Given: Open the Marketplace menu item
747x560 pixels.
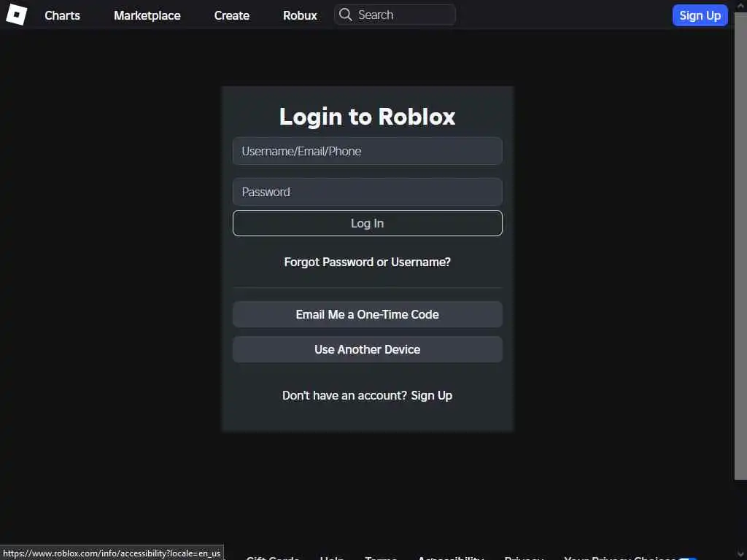Looking at the screenshot, I should click(x=147, y=15).
